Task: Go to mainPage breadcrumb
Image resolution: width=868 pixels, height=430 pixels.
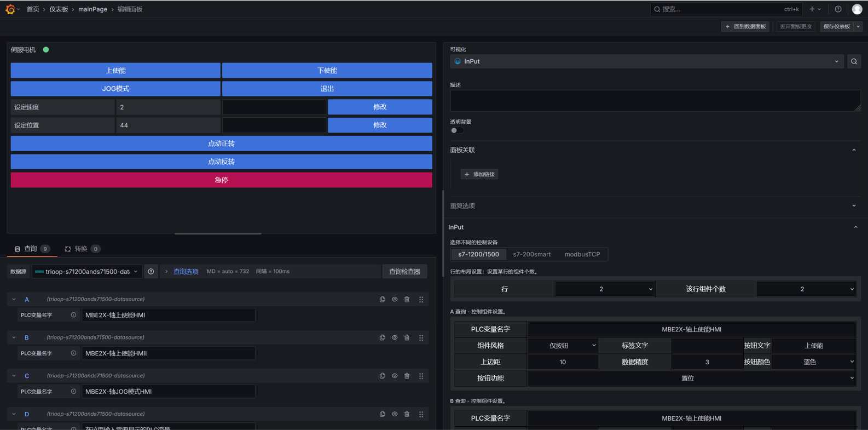Action: point(92,9)
